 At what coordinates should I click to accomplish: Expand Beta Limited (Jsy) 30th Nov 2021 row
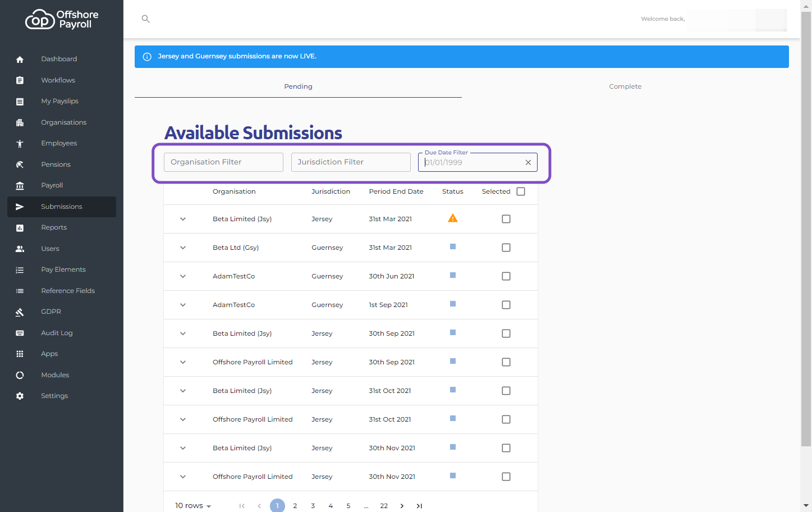click(x=183, y=448)
